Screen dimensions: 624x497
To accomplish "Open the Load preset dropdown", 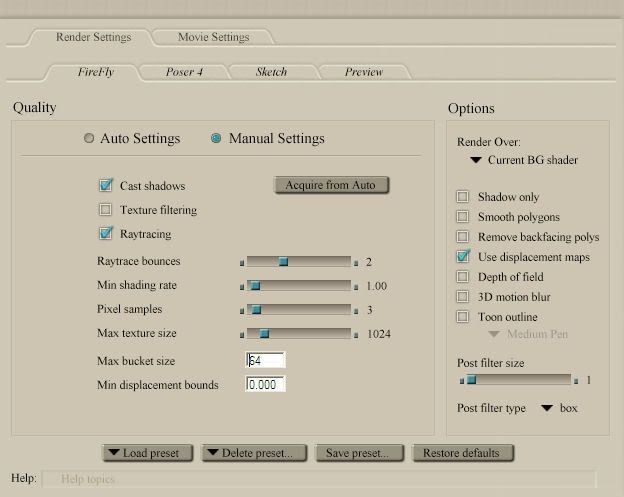I will click(x=147, y=453).
